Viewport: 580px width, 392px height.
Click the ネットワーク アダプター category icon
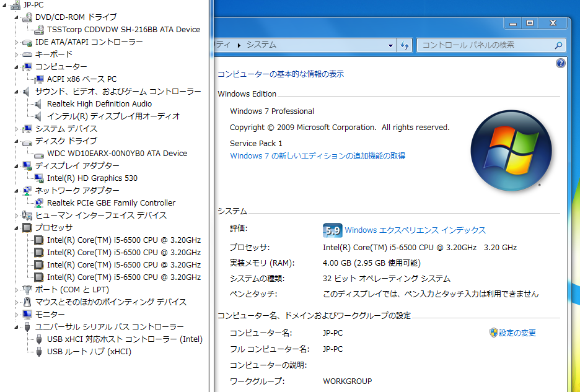pyautogui.click(x=27, y=191)
